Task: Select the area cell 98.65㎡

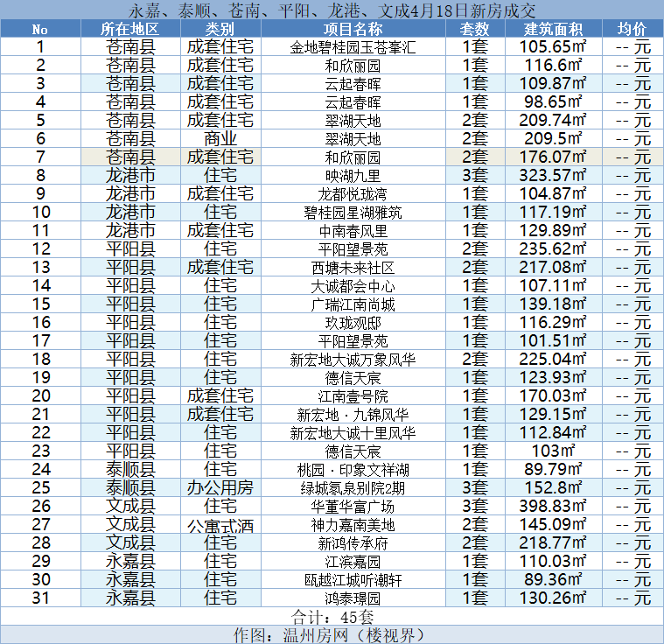Action: pos(553,102)
